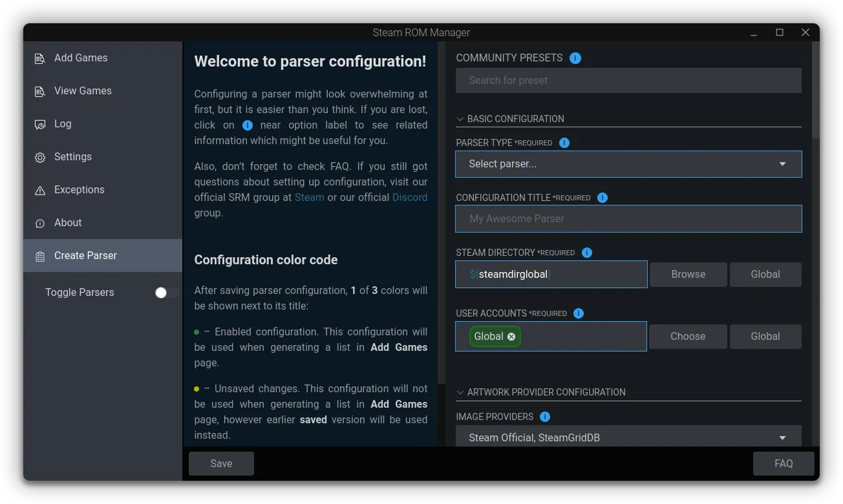The image size is (843, 504).
Task: Open the Select parser dropdown
Action: tap(628, 164)
